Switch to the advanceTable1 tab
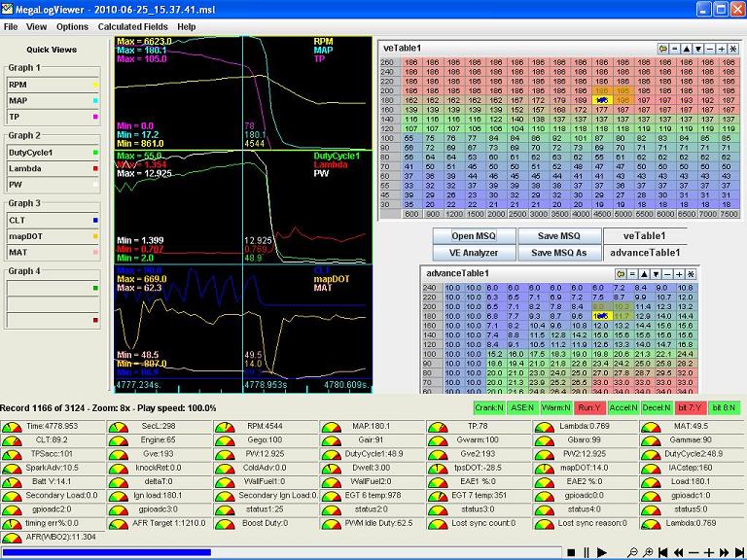The image size is (747, 560). coord(648,253)
